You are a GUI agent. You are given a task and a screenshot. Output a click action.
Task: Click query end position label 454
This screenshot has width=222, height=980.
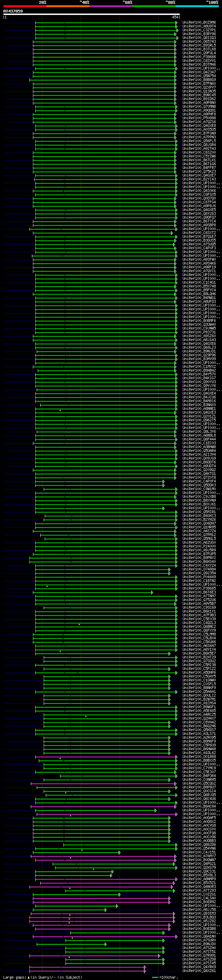(175, 17)
